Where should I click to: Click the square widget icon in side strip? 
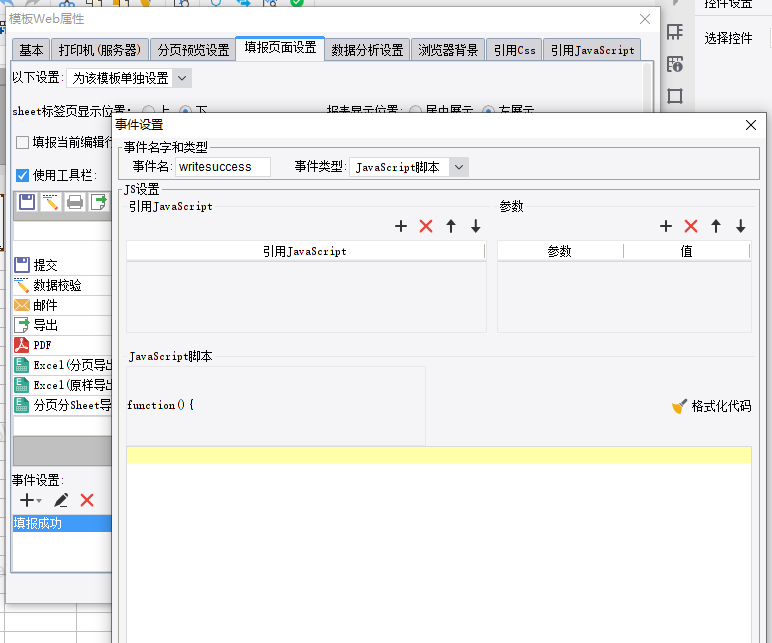coord(675,96)
